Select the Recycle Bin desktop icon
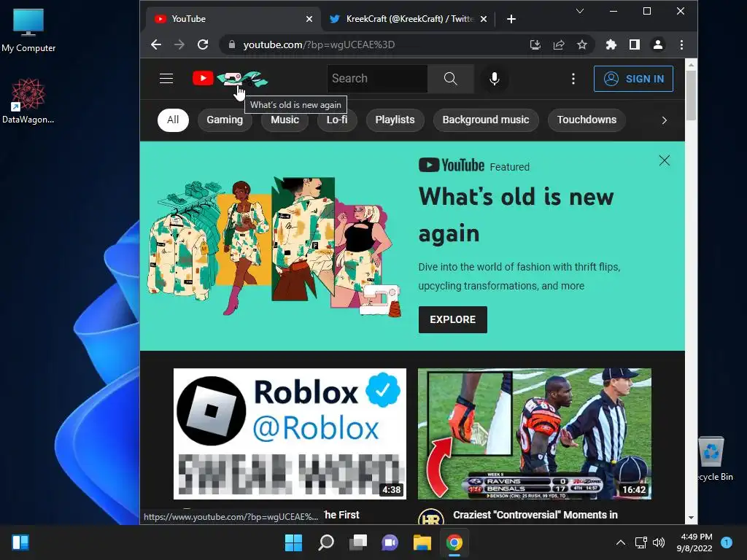This screenshot has height=560, width=747. (x=713, y=459)
